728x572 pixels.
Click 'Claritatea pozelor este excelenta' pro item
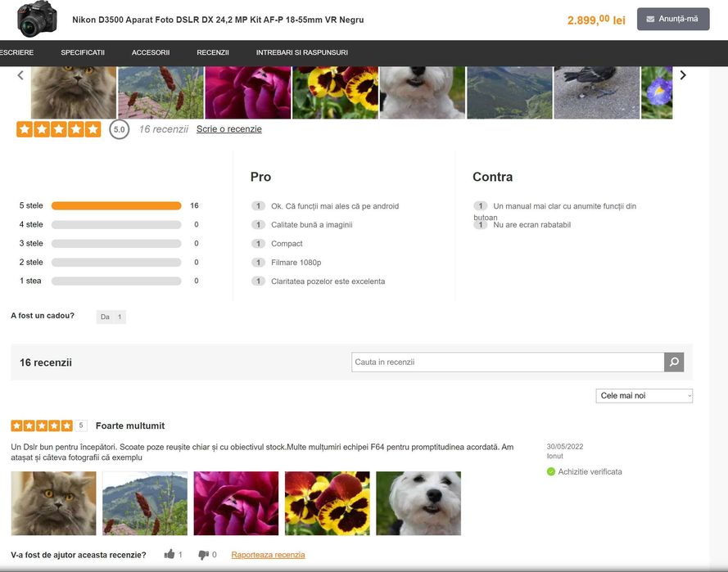(328, 281)
